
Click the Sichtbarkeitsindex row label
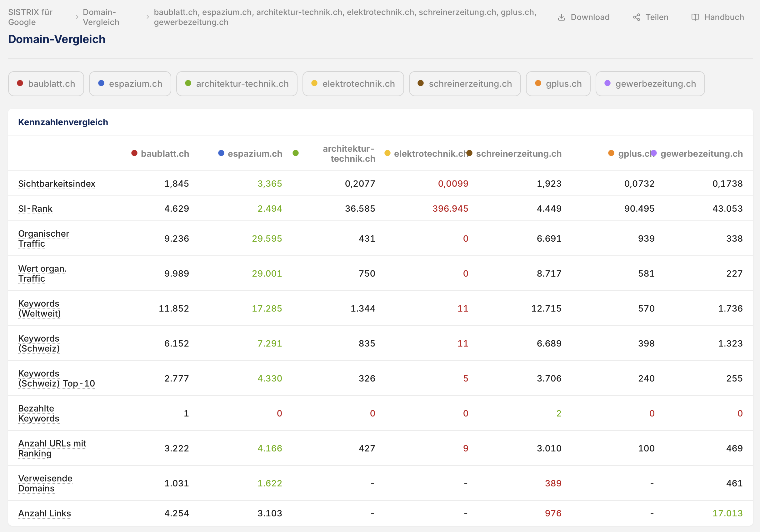click(x=57, y=184)
